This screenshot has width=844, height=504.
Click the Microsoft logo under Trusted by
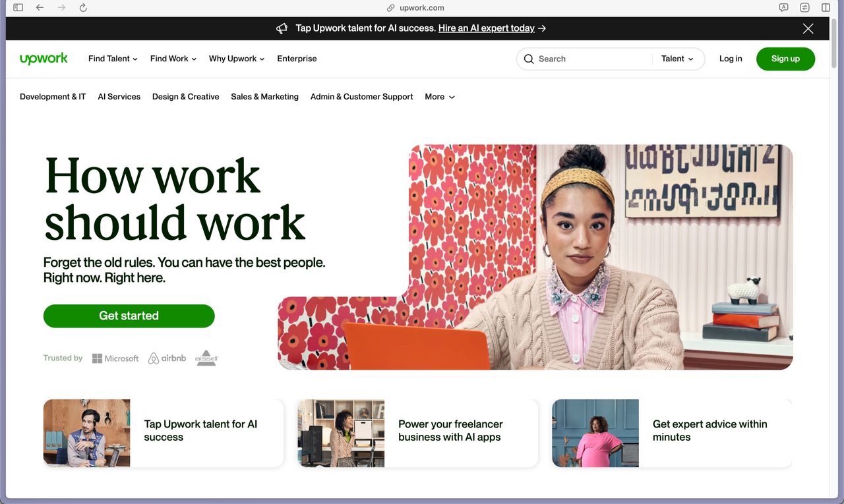point(115,358)
